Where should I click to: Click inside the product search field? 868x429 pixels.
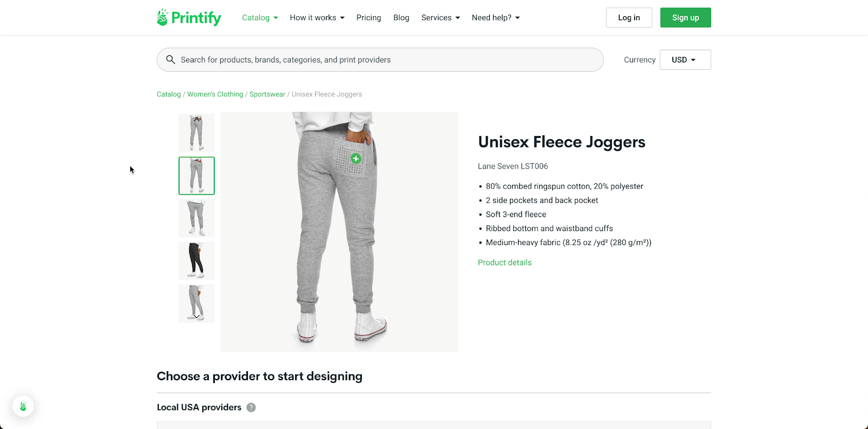pyautogui.click(x=380, y=60)
